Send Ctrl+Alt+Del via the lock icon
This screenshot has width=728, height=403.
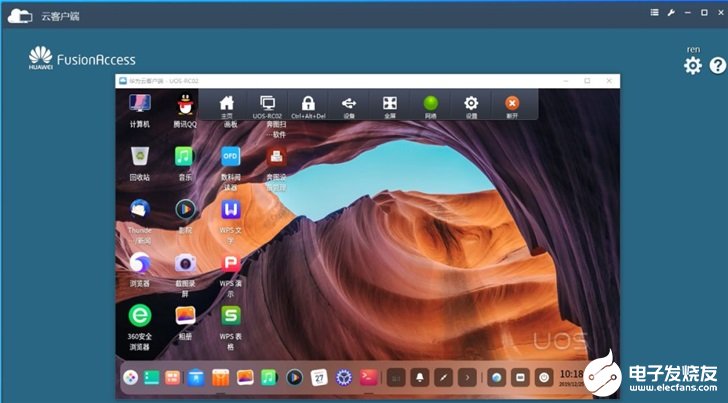[x=308, y=106]
